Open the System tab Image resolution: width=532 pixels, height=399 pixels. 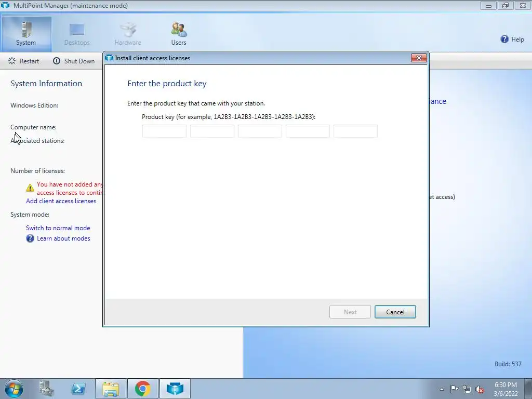pos(26,34)
